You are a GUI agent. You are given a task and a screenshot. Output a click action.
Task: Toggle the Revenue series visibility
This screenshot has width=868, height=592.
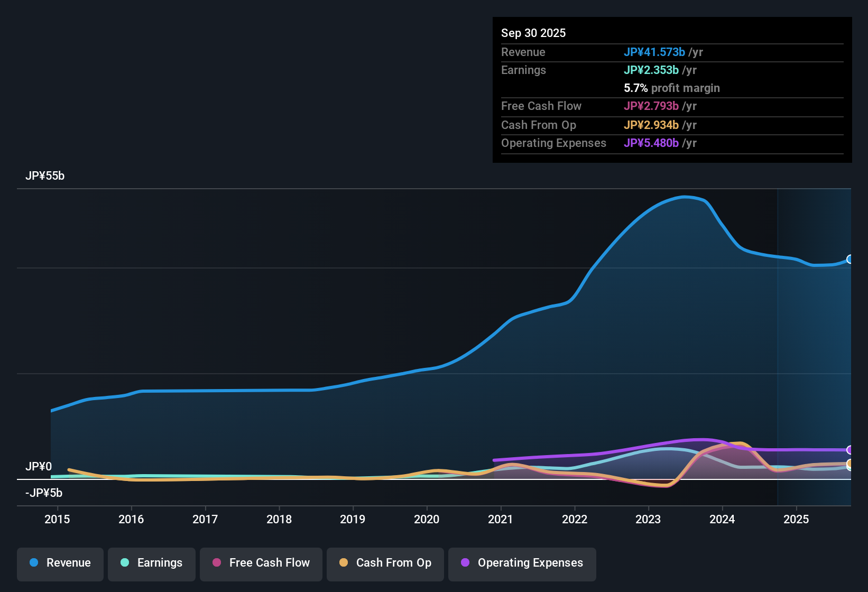point(60,563)
